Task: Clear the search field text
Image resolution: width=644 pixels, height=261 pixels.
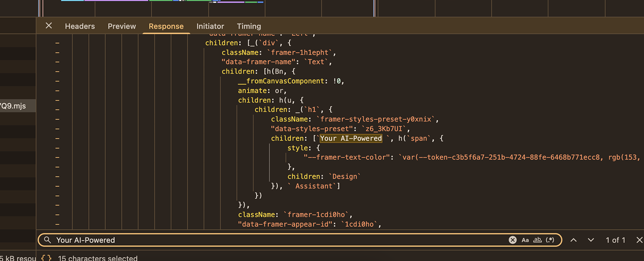Action: tap(512, 240)
